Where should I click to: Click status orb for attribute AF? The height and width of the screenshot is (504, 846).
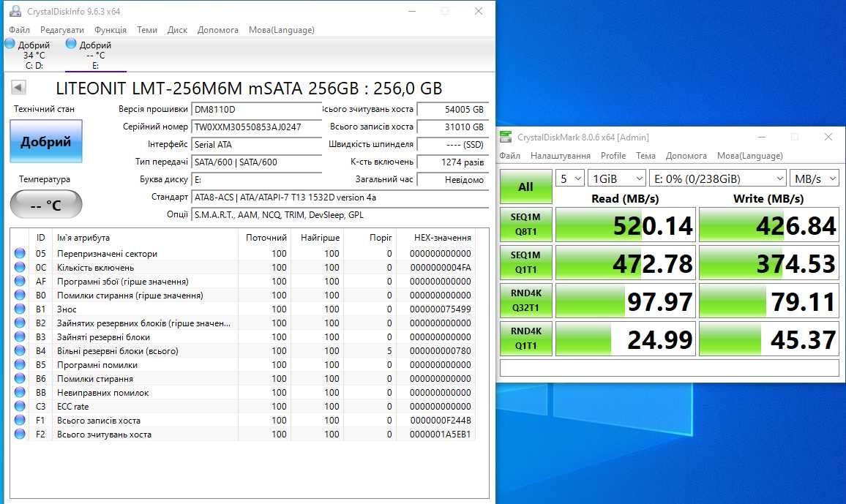click(x=20, y=282)
